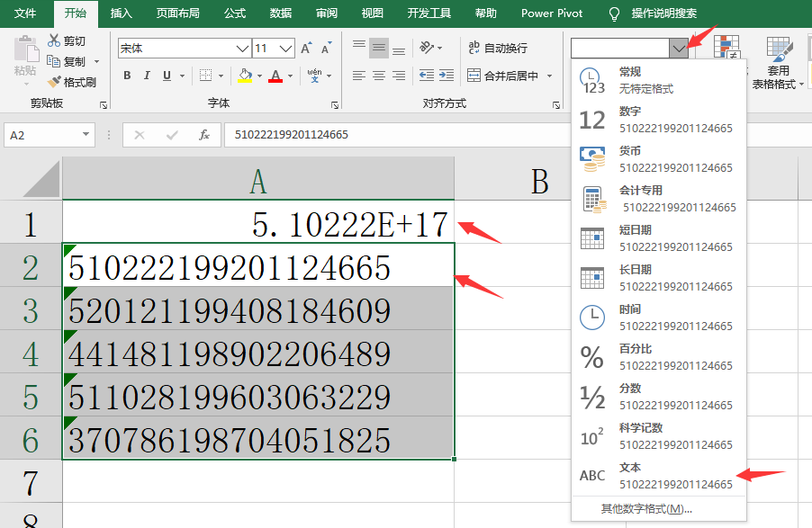Apply the yellow fill color bucket
812x528 pixels.
245,76
